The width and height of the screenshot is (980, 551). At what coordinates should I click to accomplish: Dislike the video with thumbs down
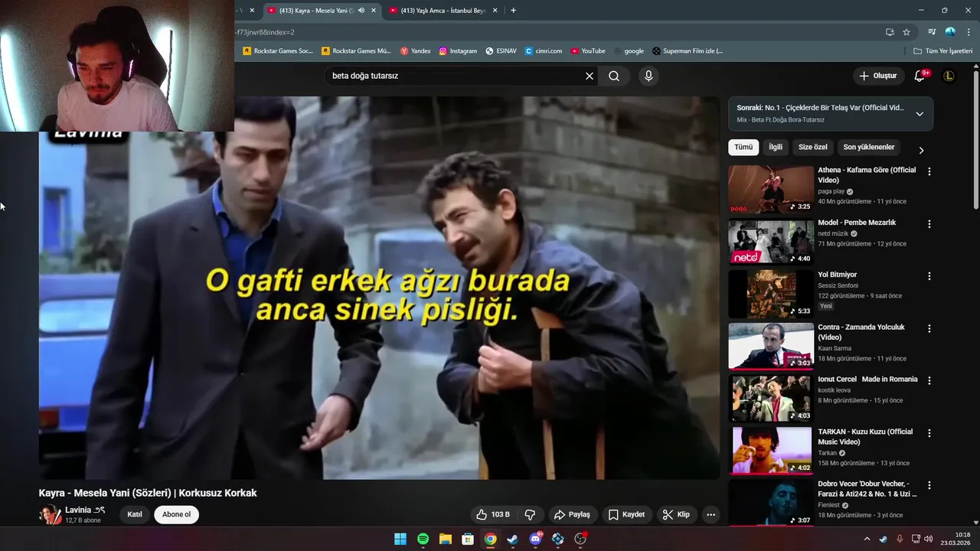[x=530, y=514]
